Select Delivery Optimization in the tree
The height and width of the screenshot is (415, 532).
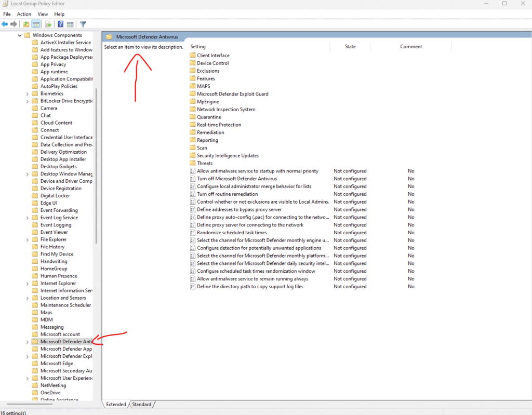[63, 152]
